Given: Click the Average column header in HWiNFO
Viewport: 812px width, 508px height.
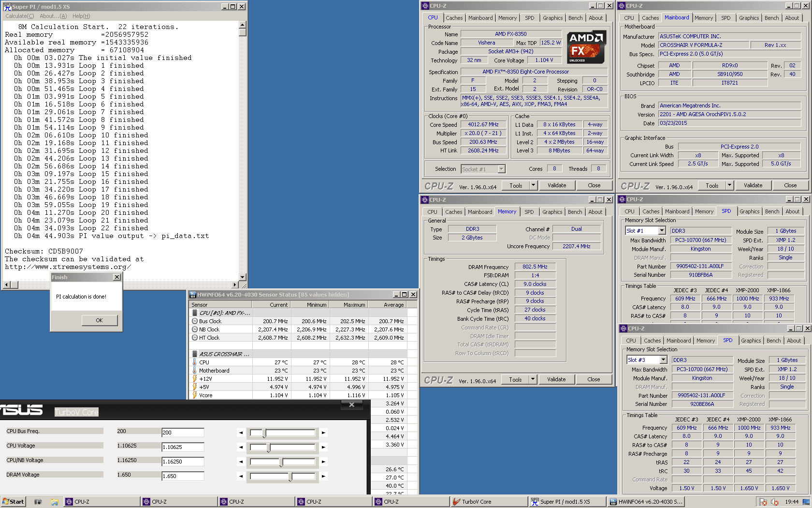Looking at the screenshot, I should tap(388, 305).
